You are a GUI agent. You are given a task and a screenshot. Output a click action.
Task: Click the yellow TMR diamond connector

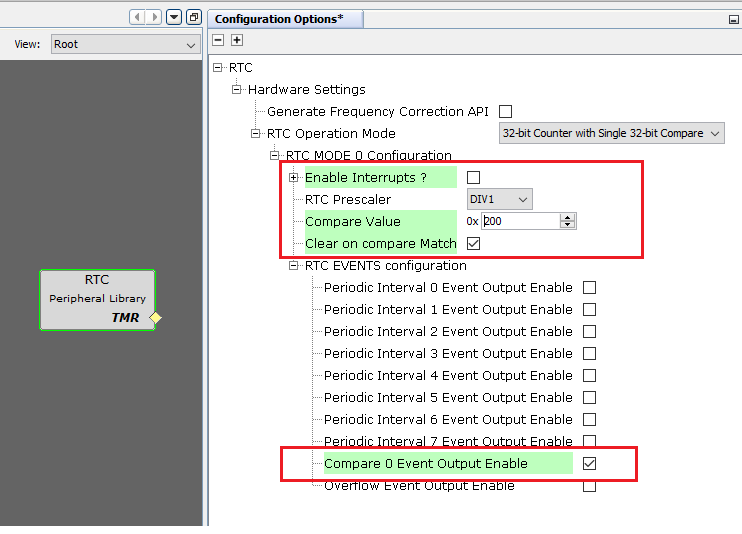pyautogui.click(x=155, y=317)
